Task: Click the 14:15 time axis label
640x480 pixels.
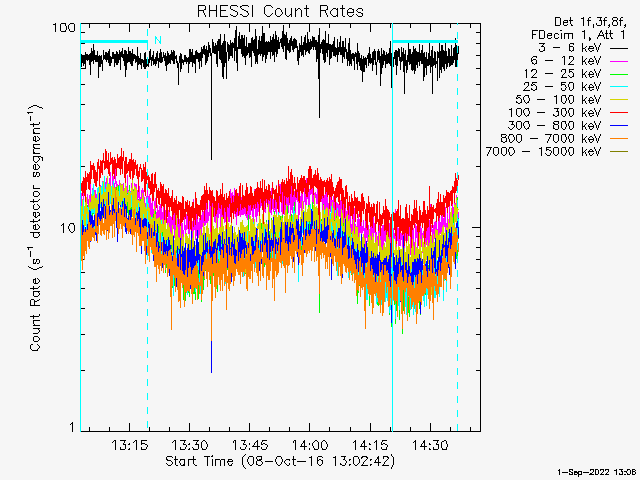Action: pos(370,445)
